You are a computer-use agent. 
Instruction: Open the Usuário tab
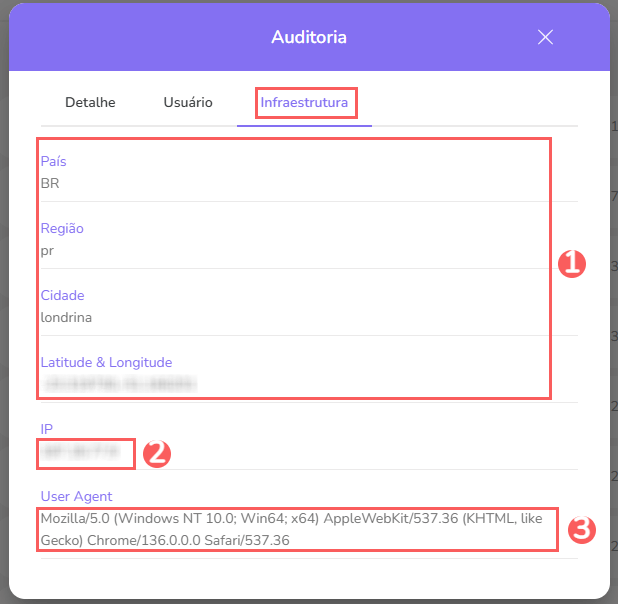pyautogui.click(x=188, y=102)
